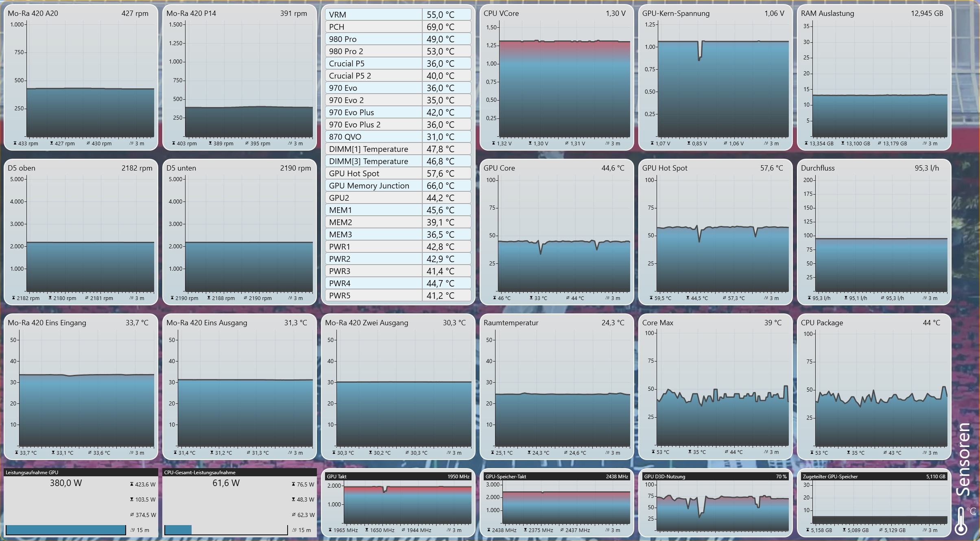Click the Leistungsaufnahme GPU power bar
This screenshot has width=980, height=541.
[65, 530]
